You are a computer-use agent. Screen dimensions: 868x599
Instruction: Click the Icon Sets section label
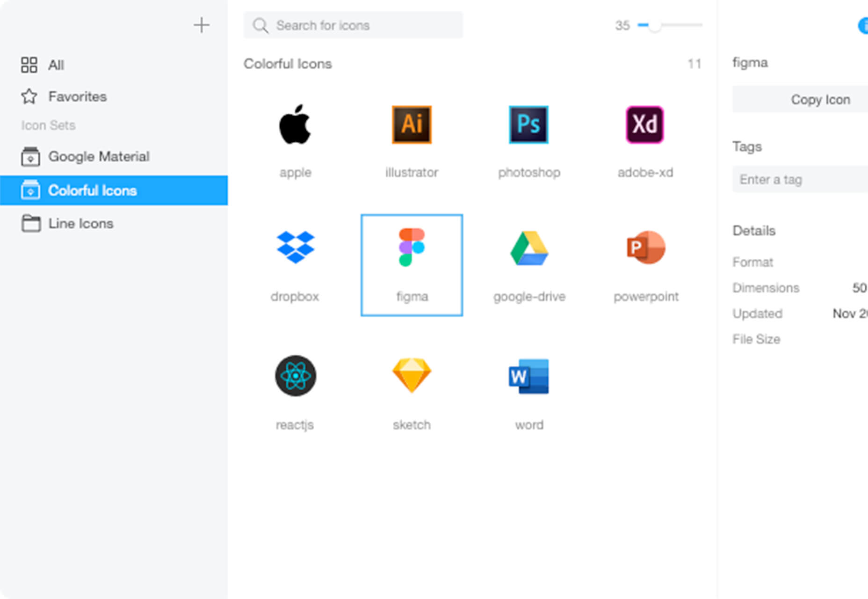coord(48,125)
